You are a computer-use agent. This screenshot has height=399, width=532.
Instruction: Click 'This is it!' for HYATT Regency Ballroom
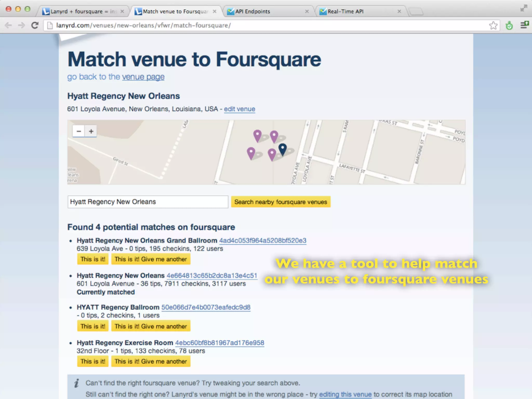point(93,326)
